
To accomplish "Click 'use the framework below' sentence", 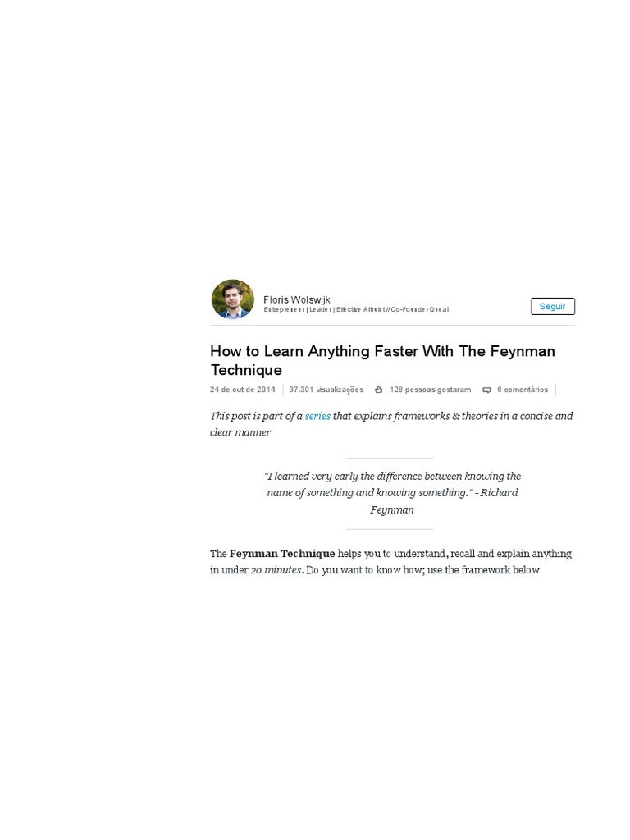I will [x=483, y=570].
